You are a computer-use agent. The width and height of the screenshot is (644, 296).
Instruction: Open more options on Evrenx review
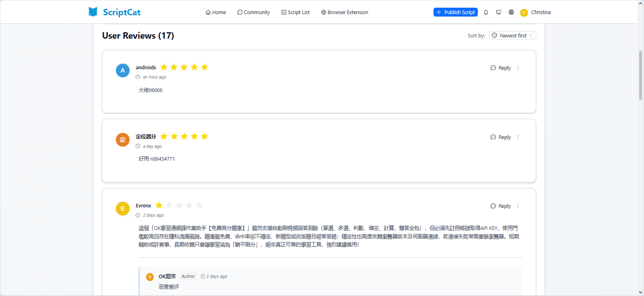[518, 206]
